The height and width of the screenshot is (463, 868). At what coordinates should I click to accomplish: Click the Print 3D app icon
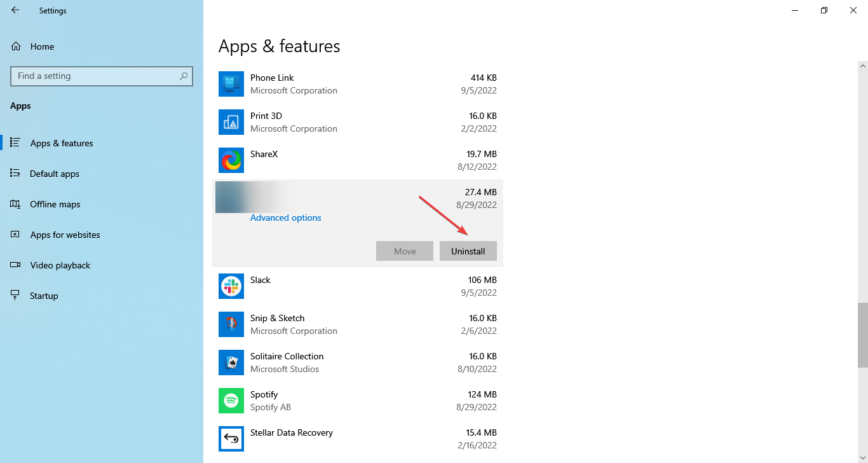tap(231, 122)
